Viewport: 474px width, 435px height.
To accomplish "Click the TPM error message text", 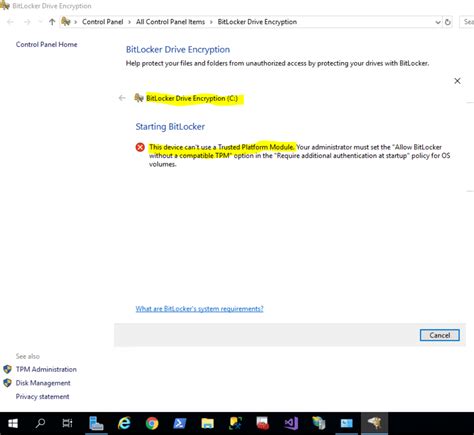I will coord(299,155).
